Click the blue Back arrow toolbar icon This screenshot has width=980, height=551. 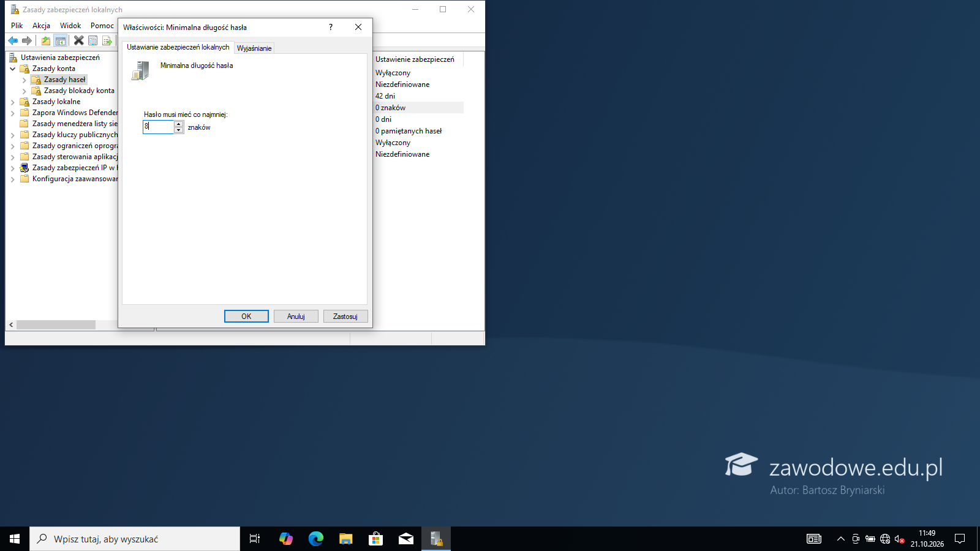pos(13,40)
